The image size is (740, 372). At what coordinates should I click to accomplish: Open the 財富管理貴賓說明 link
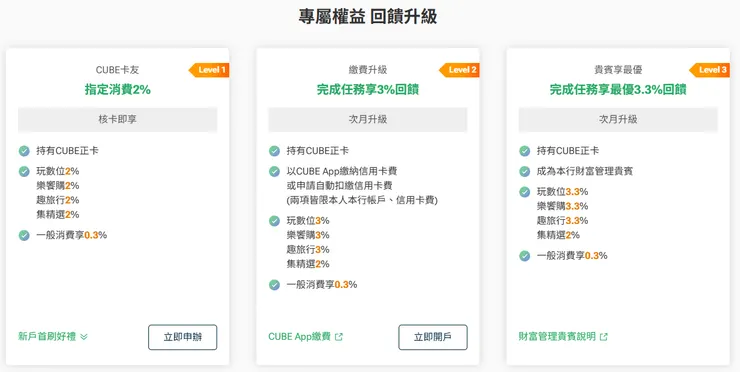(563, 337)
